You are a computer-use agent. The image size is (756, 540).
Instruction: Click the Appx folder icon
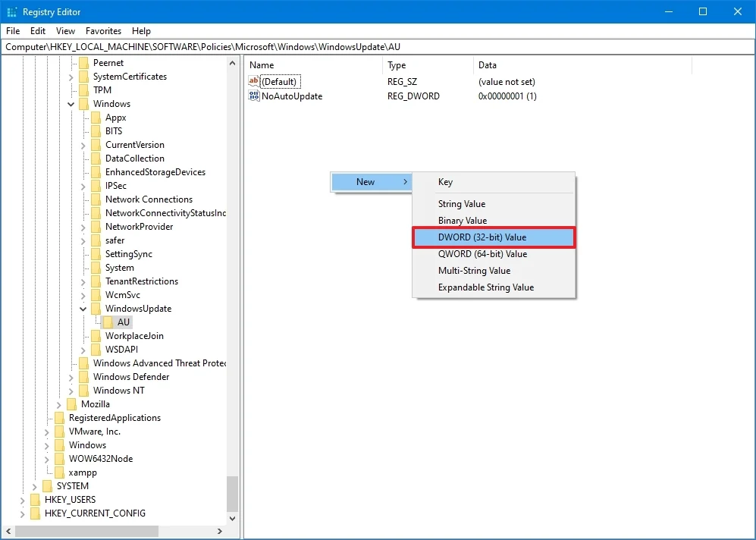pyautogui.click(x=96, y=117)
